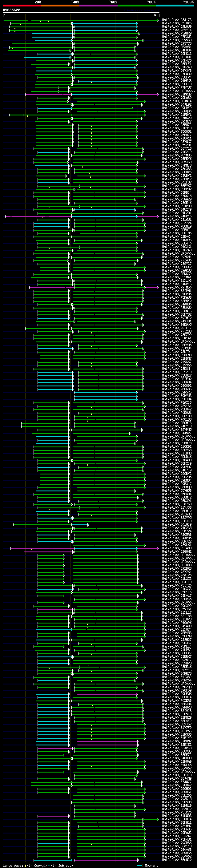
Task: Click the UniRef100_B9XNS7 label
Action: pyautogui.click(x=177, y=121)
